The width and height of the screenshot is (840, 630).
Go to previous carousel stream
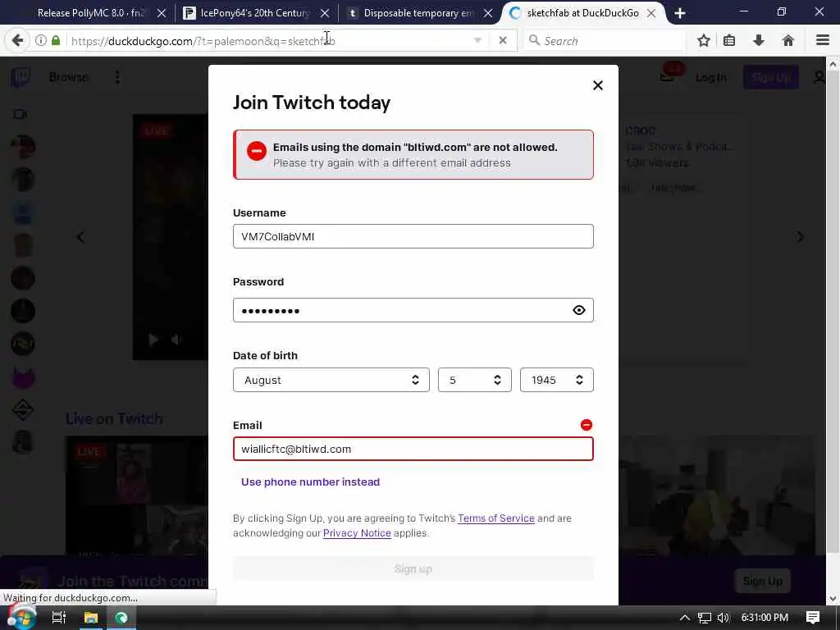pos(80,237)
